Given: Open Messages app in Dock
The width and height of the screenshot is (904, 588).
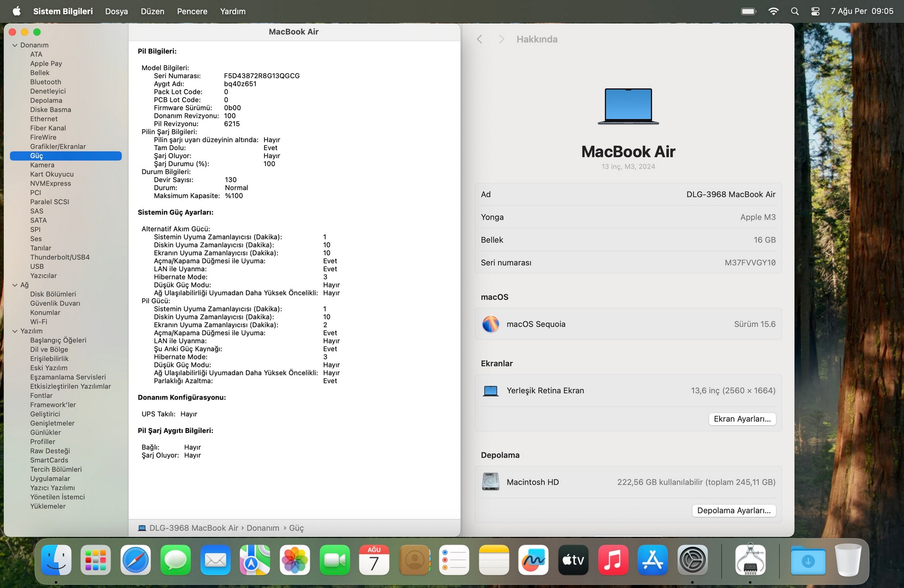Looking at the screenshot, I should coord(175,560).
